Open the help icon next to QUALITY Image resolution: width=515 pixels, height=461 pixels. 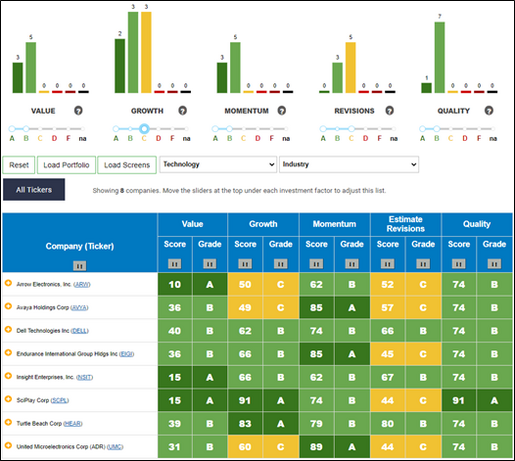point(489,110)
